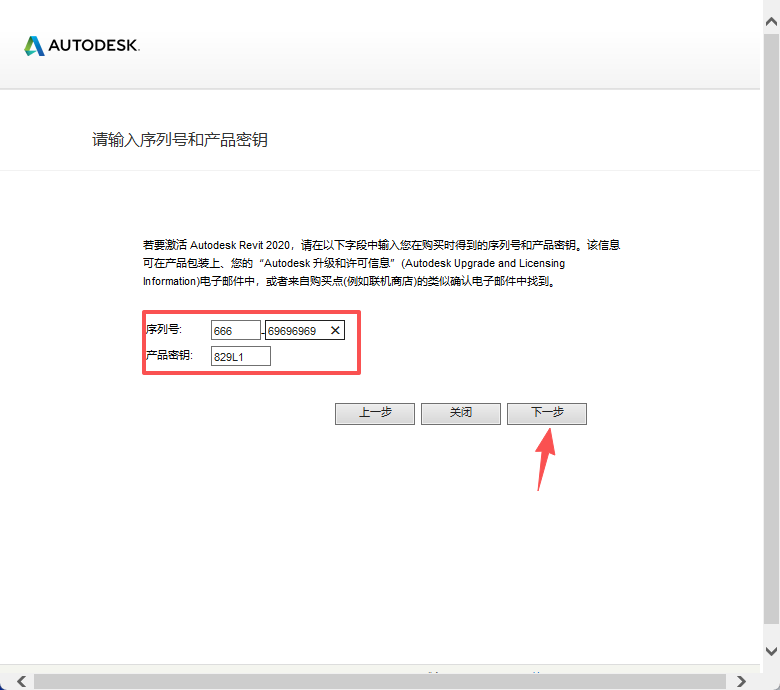The image size is (780, 690).
Task: Click the vertical scrollbar up arrow
Action: click(771, 21)
